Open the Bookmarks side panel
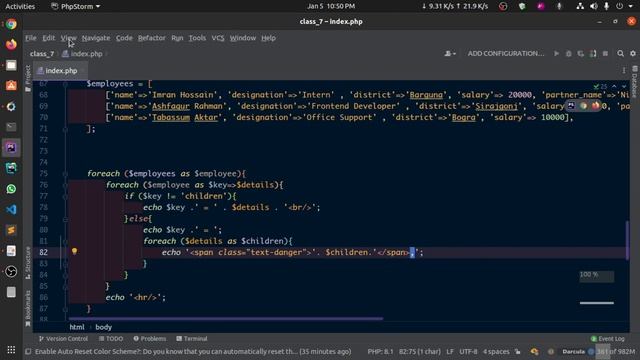 click(28, 308)
